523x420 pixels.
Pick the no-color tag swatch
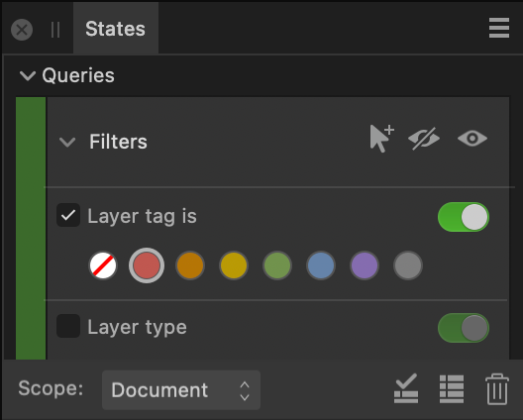point(103,265)
